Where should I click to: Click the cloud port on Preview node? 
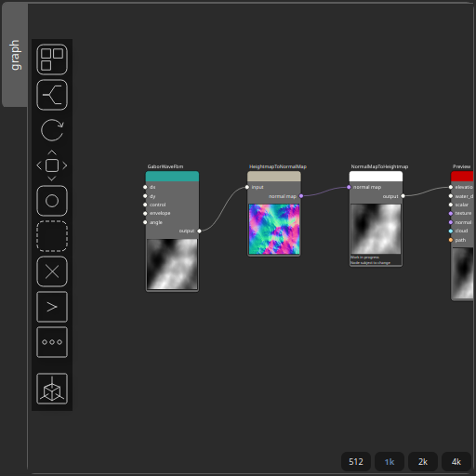451,231
